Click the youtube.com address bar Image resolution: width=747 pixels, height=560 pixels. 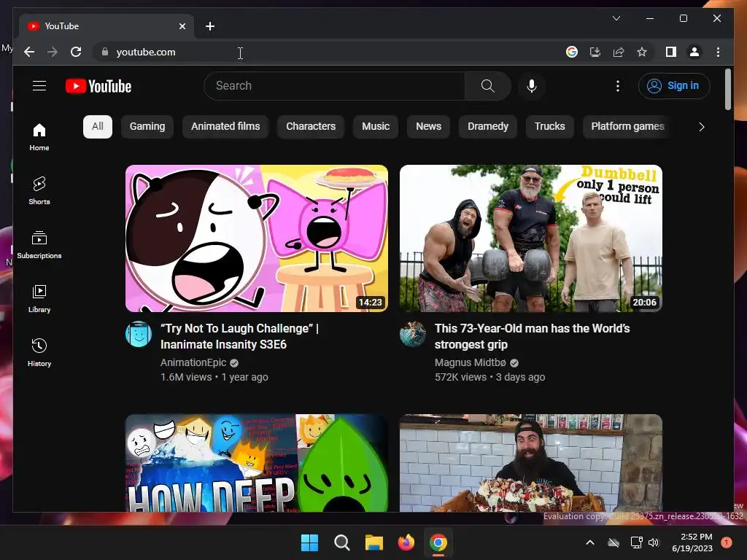[329, 52]
